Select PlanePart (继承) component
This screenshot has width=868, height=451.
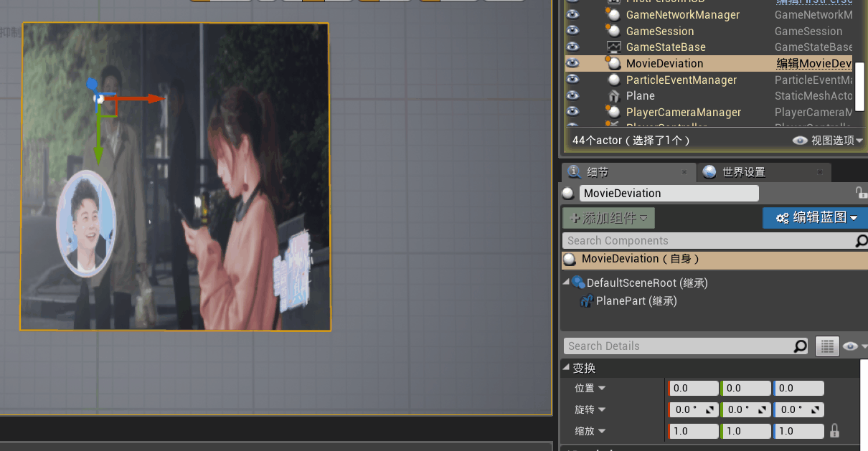click(x=636, y=301)
